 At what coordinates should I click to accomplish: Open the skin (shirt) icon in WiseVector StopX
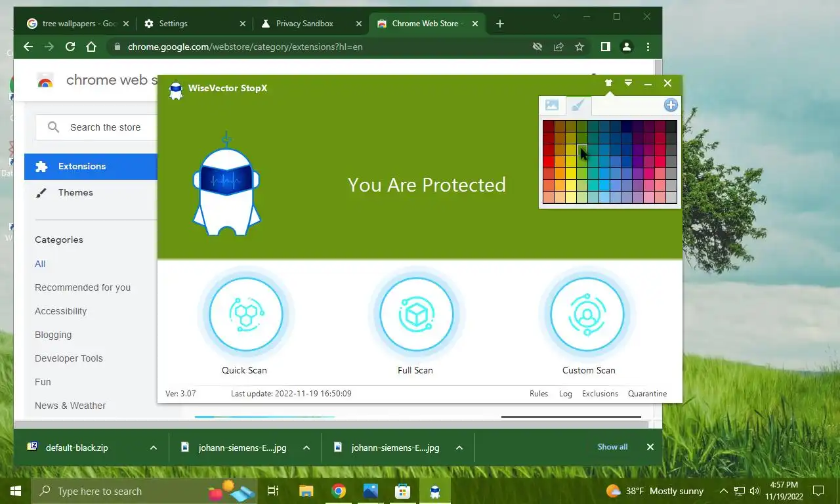[608, 83]
